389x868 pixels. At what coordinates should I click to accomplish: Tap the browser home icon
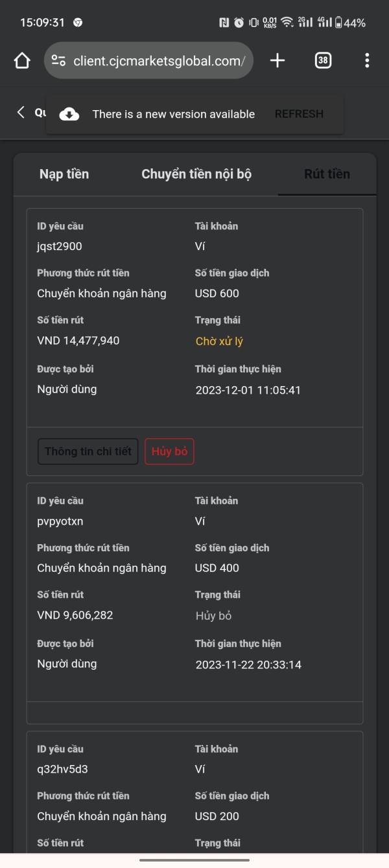[x=22, y=61]
